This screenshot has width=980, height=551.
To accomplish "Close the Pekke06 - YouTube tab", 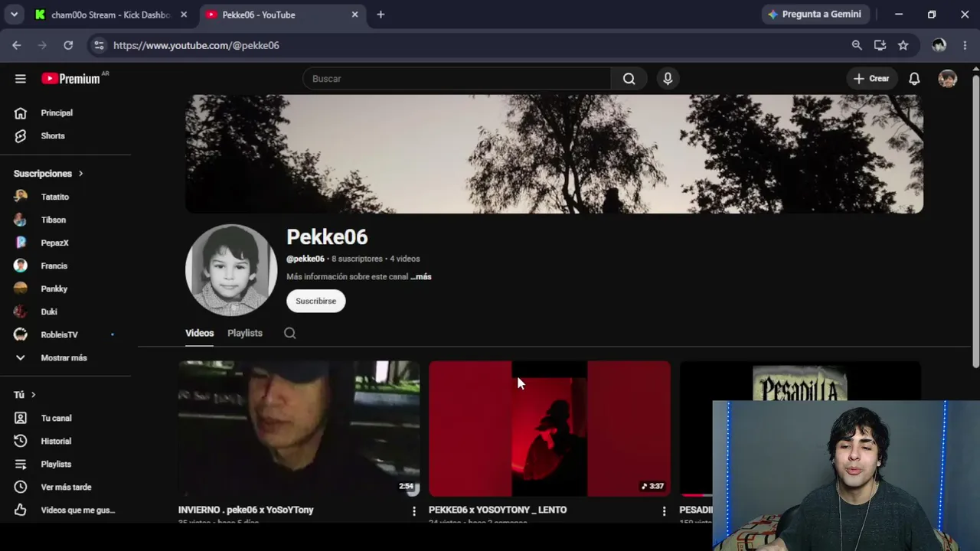I will [x=354, y=15].
